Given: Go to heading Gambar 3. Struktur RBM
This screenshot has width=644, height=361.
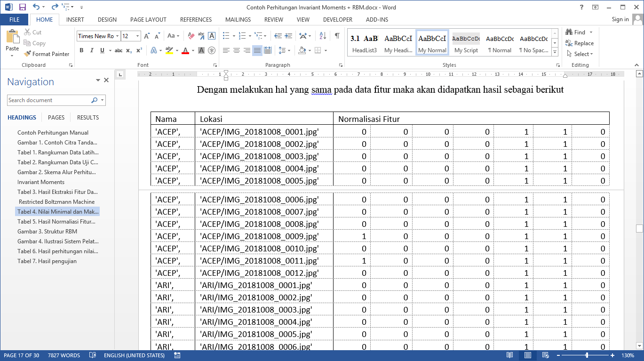Looking at the screenshot, I should coord(47,232).
